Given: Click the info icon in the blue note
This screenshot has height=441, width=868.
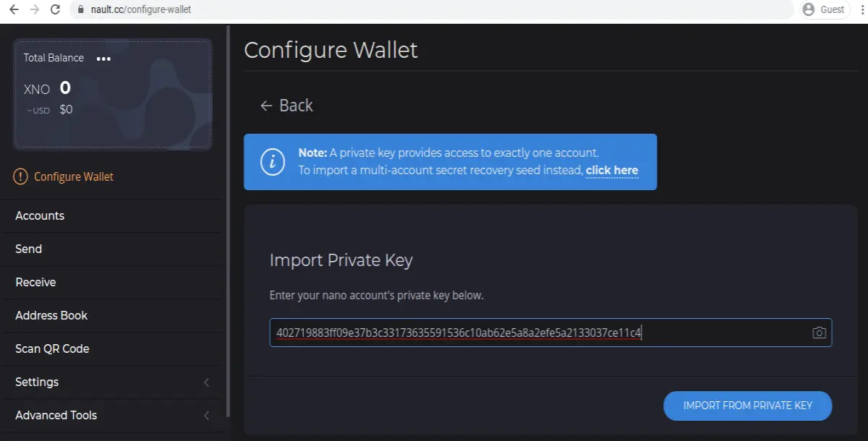Looking at the screenshot, I should click(272, 162).
